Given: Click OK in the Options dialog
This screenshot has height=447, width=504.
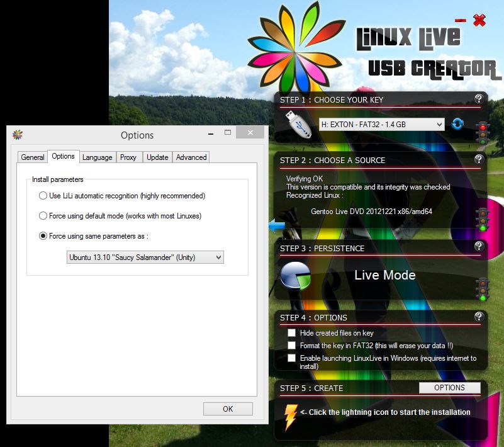Looking at the screenshot, I should point(228,409).
